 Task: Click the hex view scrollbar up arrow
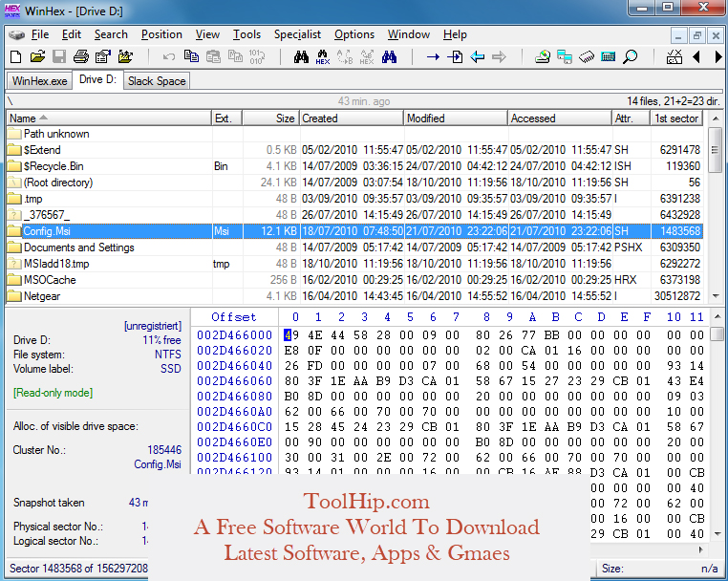pyautogui.click(x=717, y=317)
